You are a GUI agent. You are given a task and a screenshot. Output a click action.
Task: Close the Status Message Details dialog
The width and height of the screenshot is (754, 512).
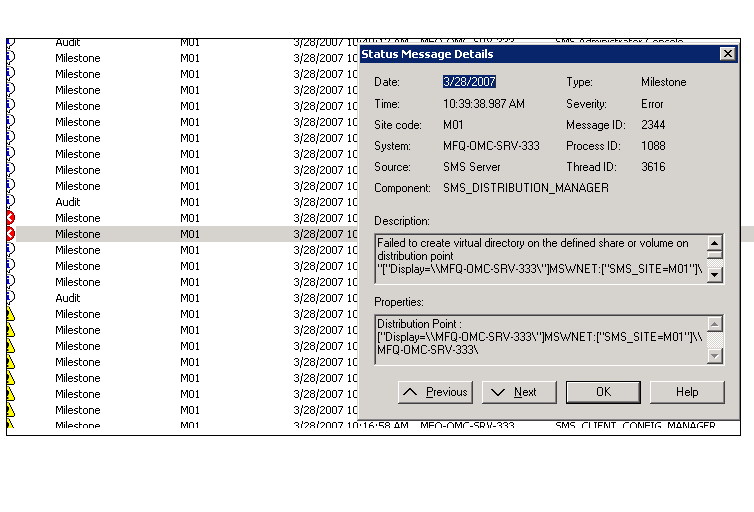[x=728, y=54]
